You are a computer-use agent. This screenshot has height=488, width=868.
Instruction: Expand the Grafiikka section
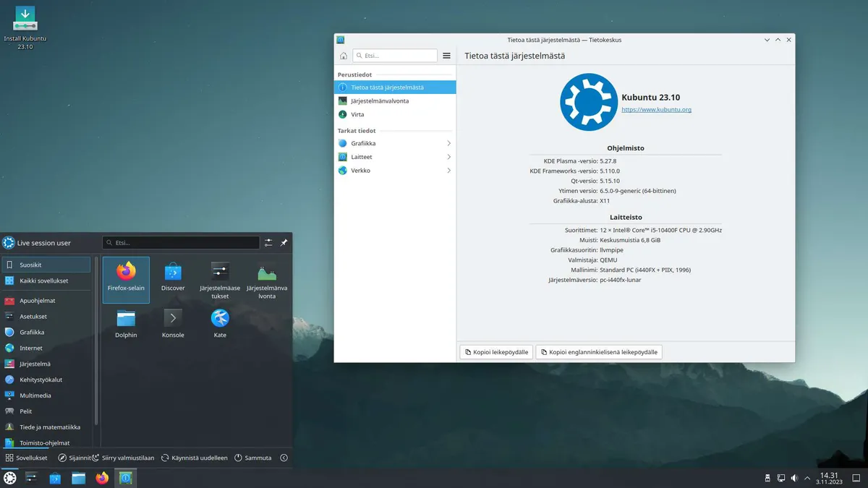pyautogui.click(x=395, y=143)
